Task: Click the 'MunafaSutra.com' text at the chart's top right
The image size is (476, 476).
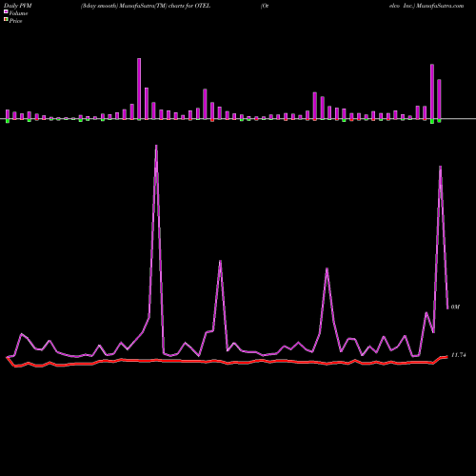Action: coord(440,6)
